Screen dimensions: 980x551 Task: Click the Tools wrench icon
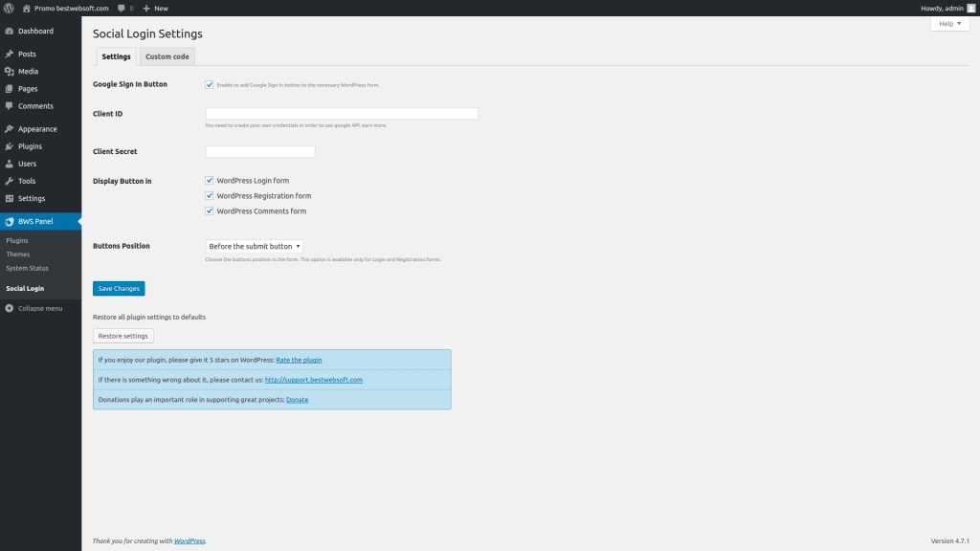point(10,181)
